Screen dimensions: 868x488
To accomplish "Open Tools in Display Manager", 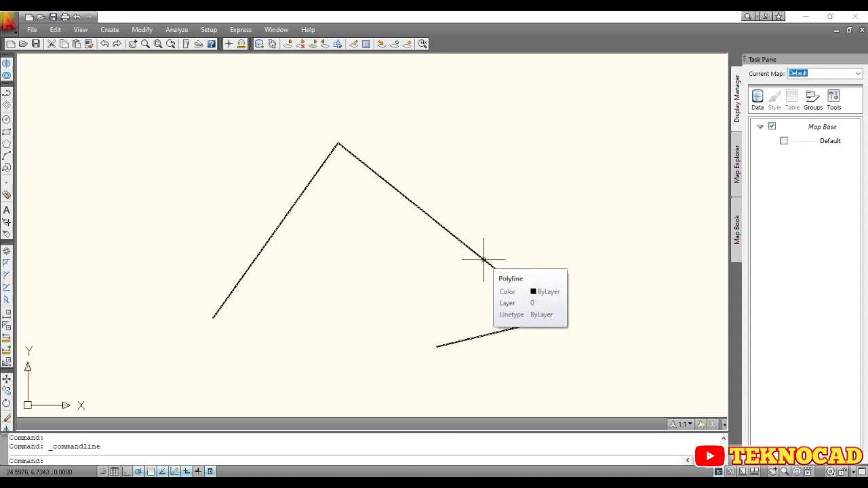I will pyautogui.click(x=833, y=100).
